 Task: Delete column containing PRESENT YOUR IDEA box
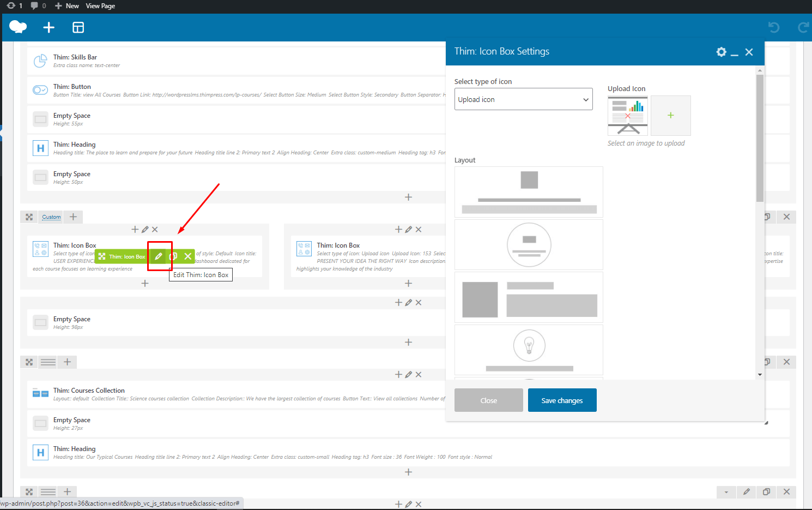click(x=419, y=230)
